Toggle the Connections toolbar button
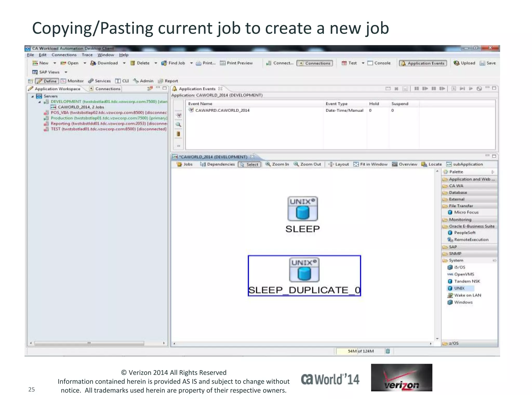Screen dimensions: 532x399 (x=315, y=63)
